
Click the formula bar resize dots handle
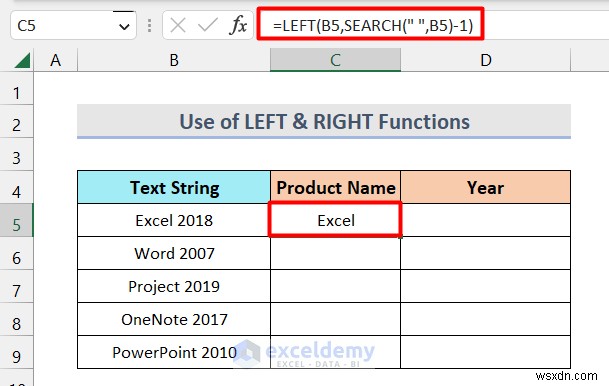(150, 26)
